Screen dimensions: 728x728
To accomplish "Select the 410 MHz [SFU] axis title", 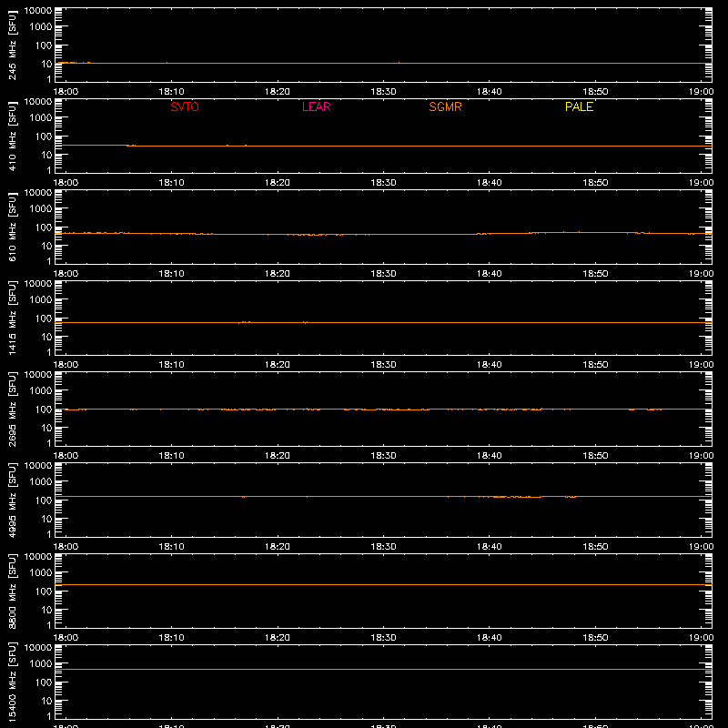I will [x=12, y=136].
